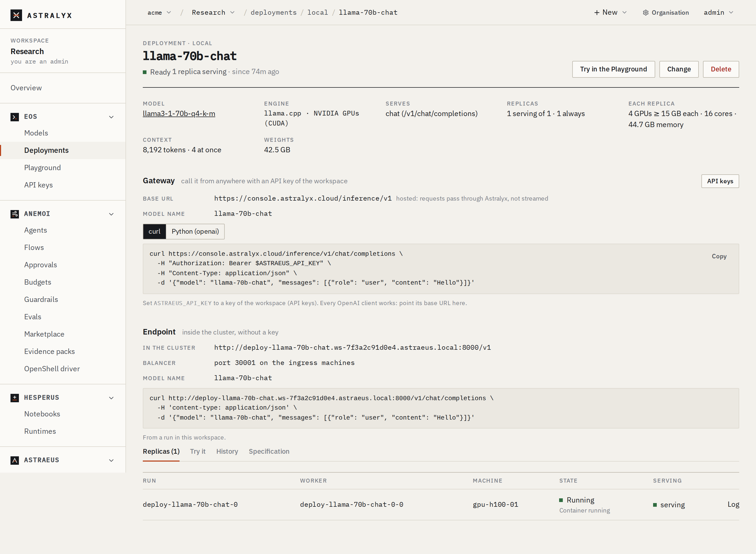Open the History tab
The height and width of the screenshot is (554, 756).
[x=227, y=451]
